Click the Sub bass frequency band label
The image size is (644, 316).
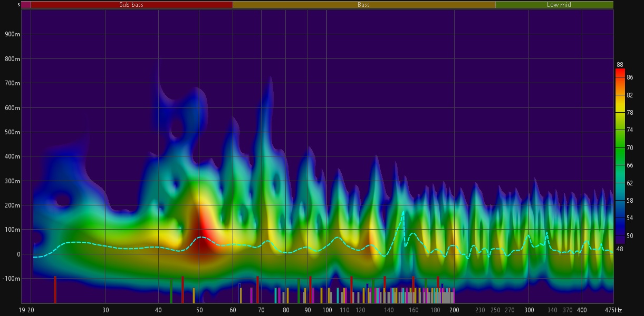pos(131,5)
